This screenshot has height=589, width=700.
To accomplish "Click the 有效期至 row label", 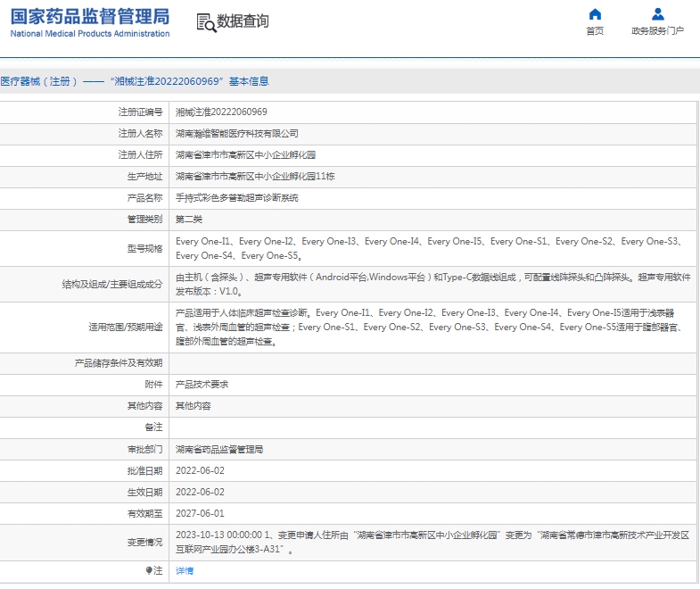I will 144,513.
